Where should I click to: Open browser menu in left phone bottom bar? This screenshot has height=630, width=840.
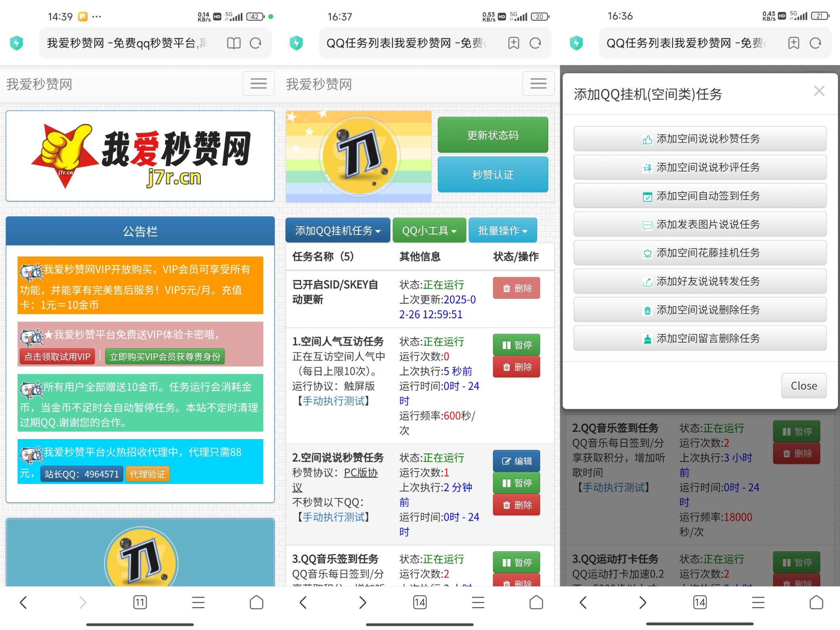click(x=198, y=603)
